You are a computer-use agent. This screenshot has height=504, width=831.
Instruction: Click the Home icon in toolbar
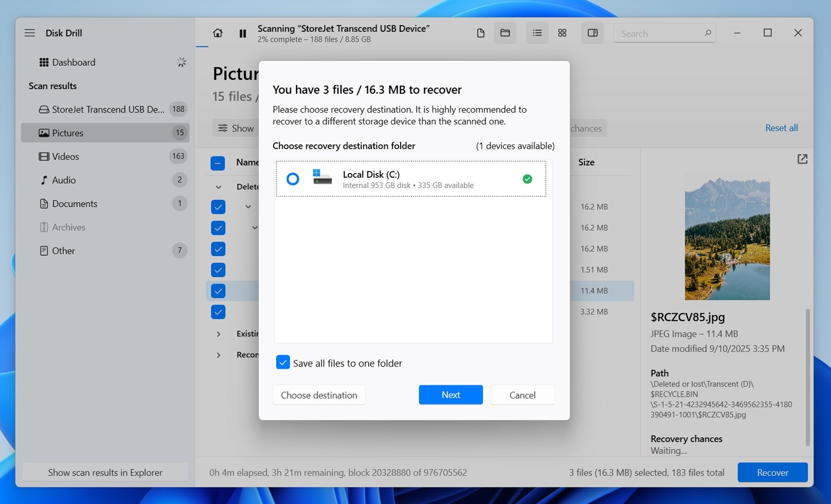(x=217, y=33)
